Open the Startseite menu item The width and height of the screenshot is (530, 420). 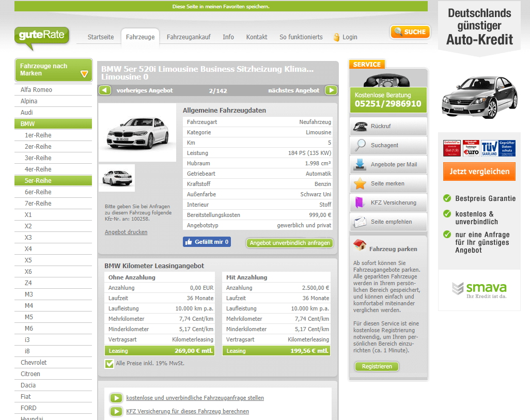coord(101,37)
